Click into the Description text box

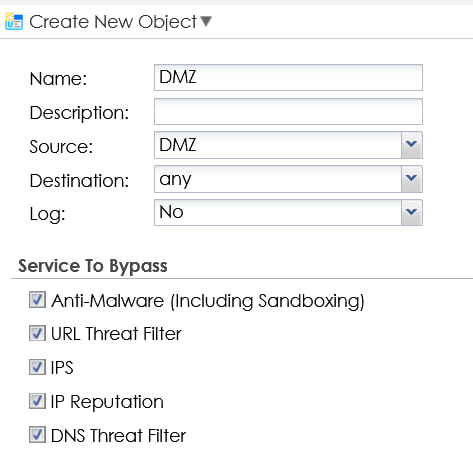pos(288,112)
